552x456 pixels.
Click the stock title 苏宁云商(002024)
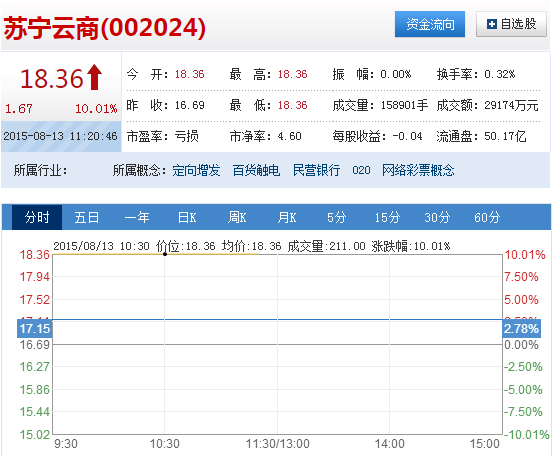click(x=105, y=28)
